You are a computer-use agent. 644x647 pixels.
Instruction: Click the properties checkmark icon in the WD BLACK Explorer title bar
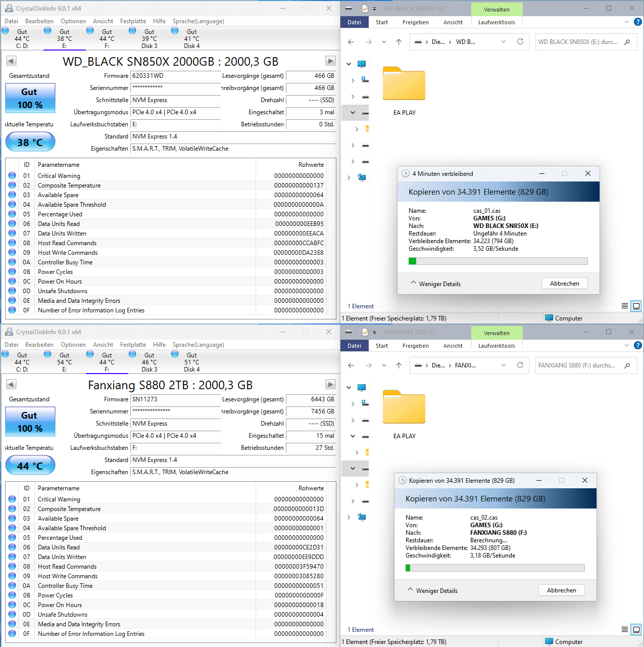365,8
